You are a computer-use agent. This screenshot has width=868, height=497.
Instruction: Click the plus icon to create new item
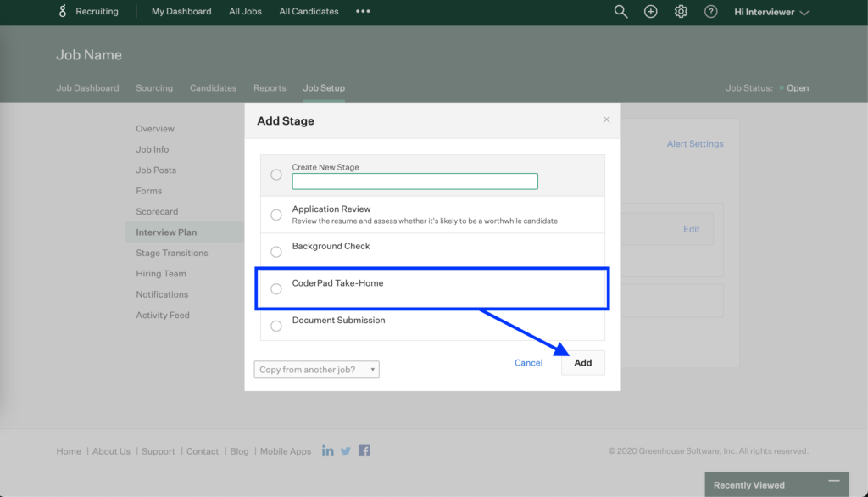click(650, 11)
